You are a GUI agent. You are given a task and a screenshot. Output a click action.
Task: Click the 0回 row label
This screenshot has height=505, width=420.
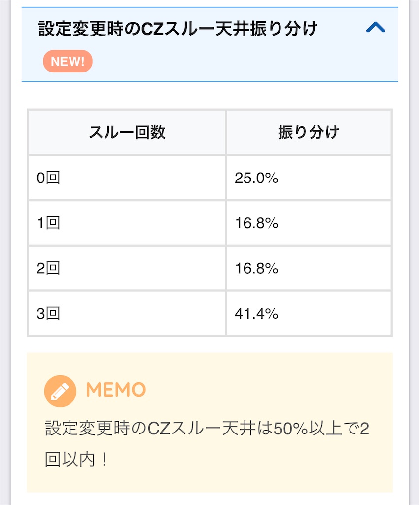[x=48, y=178]
